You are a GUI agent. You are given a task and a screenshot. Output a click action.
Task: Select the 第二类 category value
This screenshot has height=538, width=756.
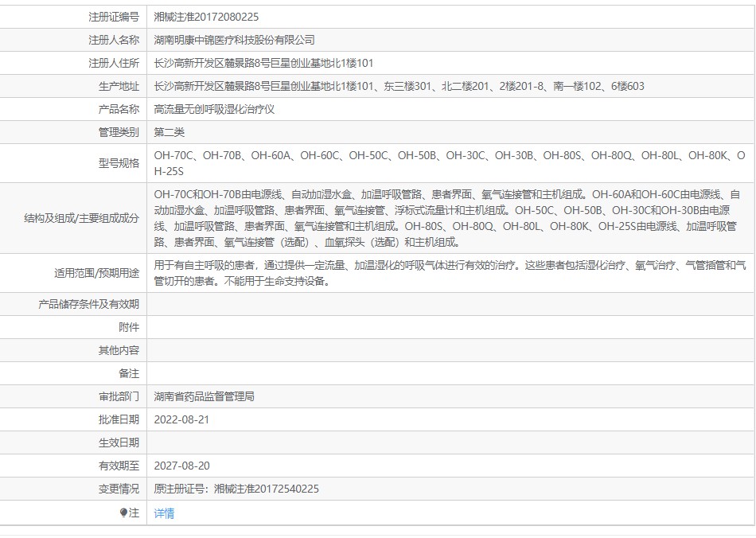tap(170, 133)
